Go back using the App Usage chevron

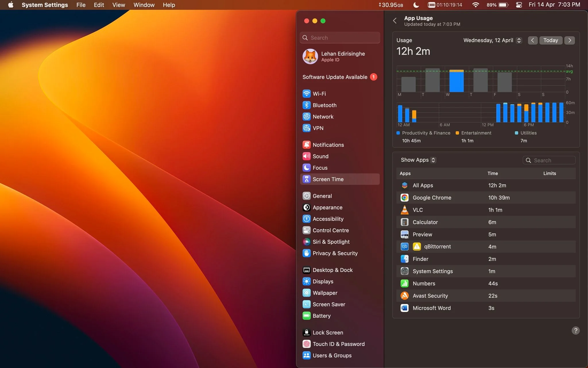click(x=395, y=21)
